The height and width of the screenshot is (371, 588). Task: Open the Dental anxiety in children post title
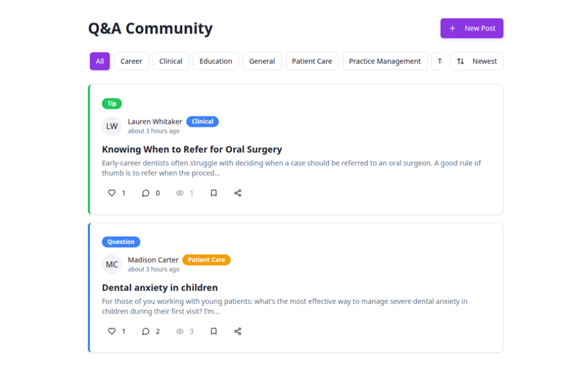pyautogui.click(x=160, y=288)
